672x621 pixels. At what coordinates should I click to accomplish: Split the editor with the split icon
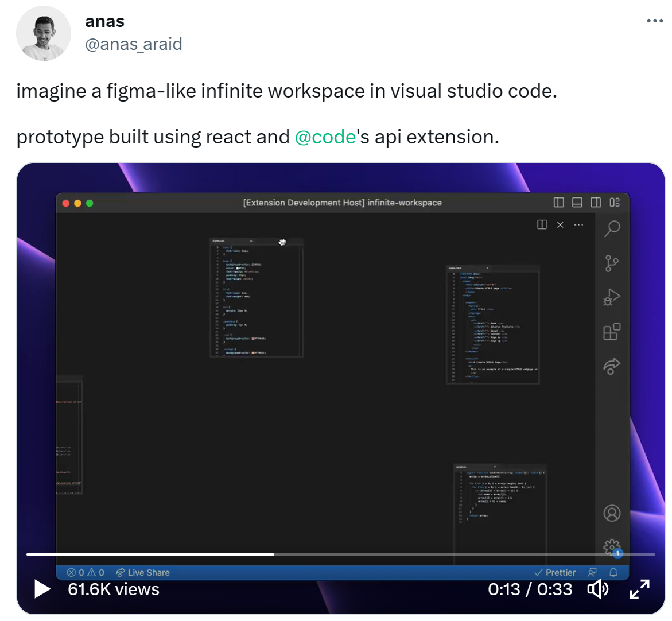click(542, 224)
